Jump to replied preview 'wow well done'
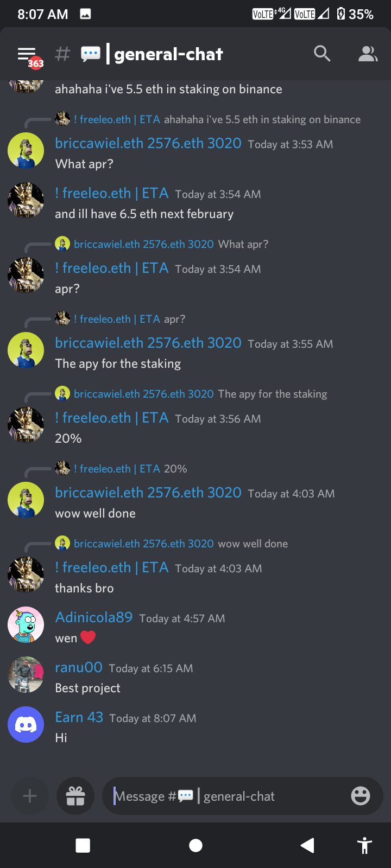This screenshot has width=391, height=868. (x=253, y=544)
